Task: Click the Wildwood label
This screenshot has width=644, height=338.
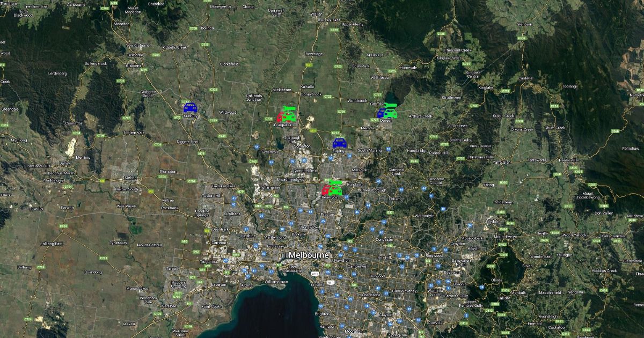Action: (x=228, y=112)
